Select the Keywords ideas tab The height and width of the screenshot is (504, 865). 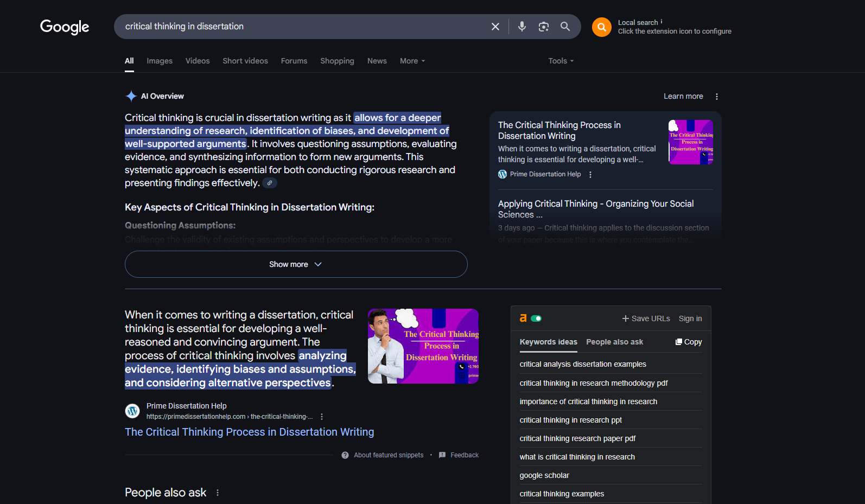point(549,342)
